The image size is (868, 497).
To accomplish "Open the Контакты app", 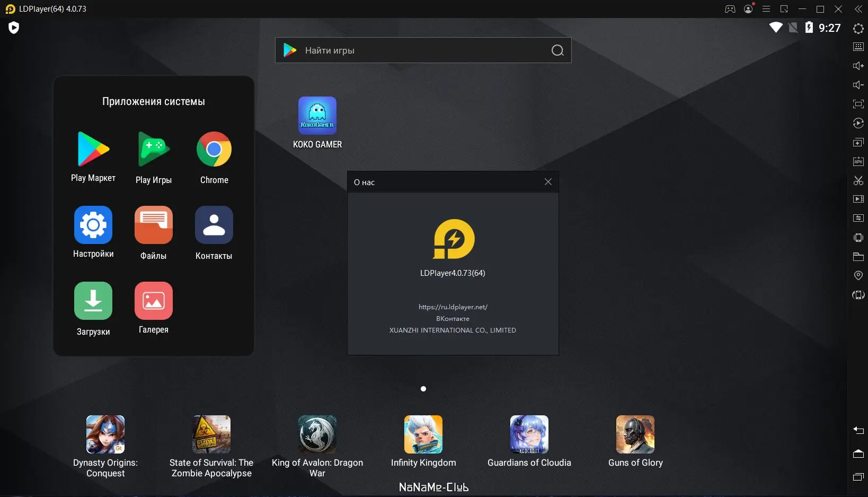I will 214,233.
